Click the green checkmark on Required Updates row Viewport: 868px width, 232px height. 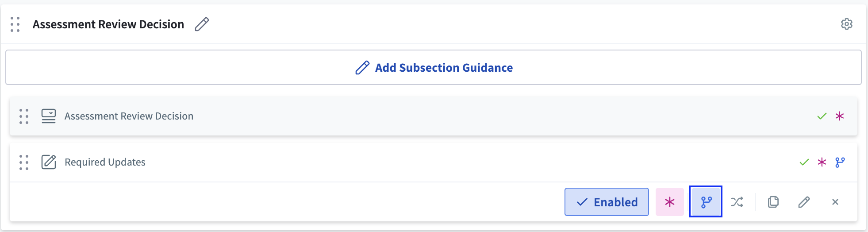(x=804, y=162)
